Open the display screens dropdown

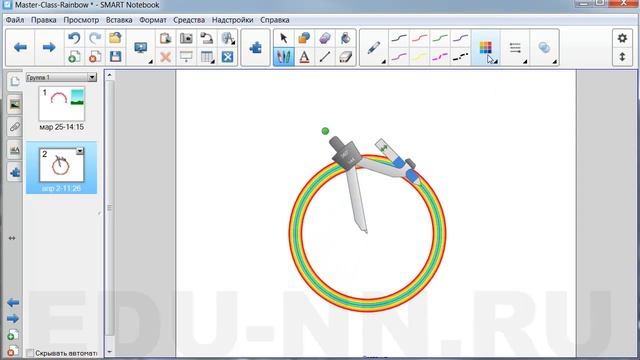(x=151, y=62)
